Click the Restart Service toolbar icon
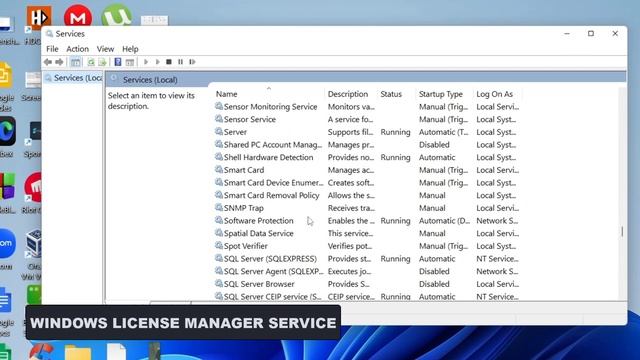 pyautogui.click(x=192, y=62)
